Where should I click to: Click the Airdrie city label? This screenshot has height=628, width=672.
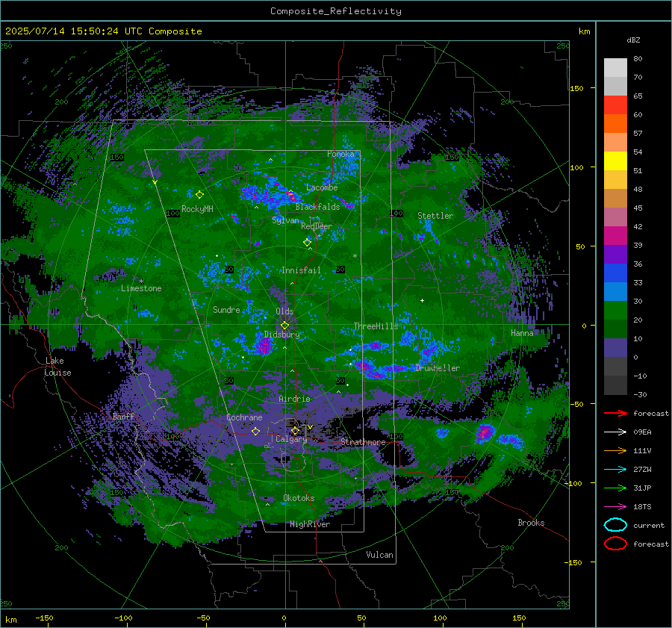[x=294, y=399]
